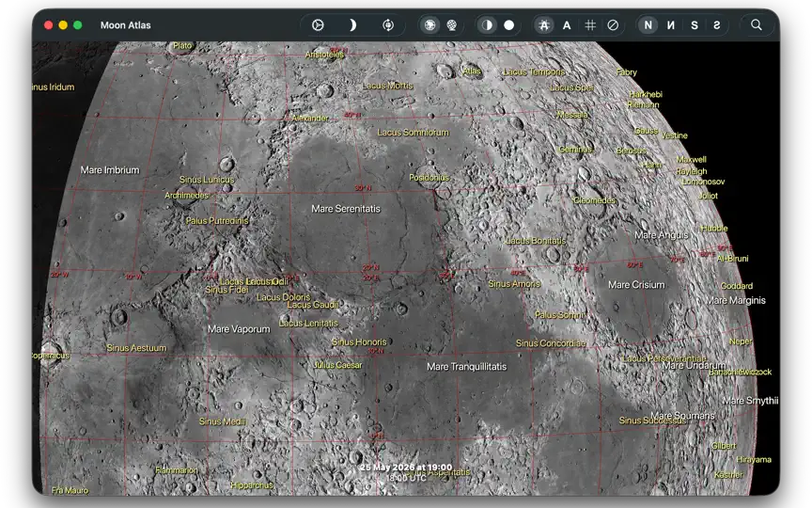Viewport: 812px width, 508px height.
Task: Click the Sinus Aestuum label
Action: (x=136, y=348)
